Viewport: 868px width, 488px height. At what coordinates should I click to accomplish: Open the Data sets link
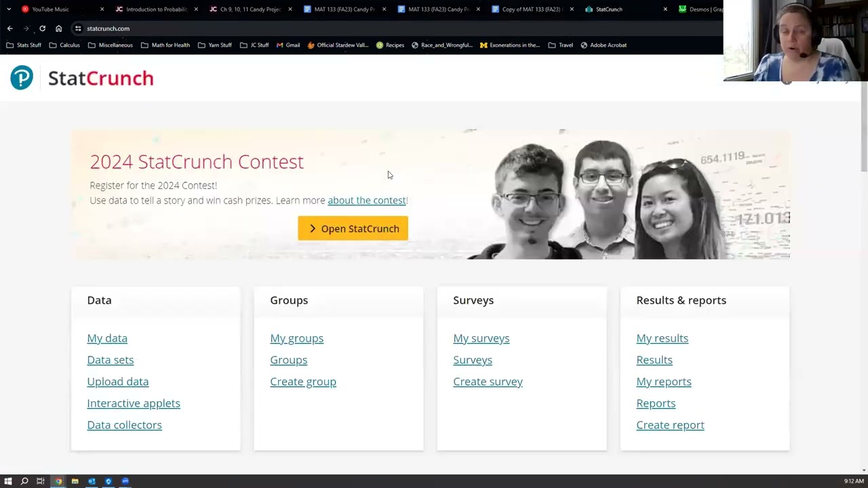click(111, 360)
